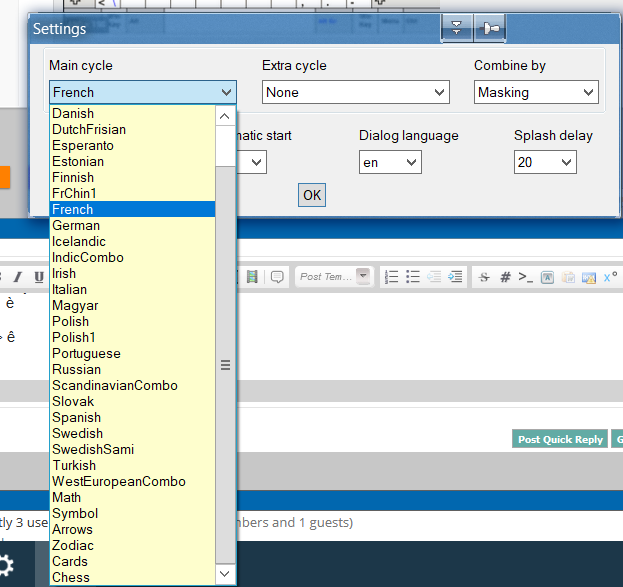The width and height of the screenshot is (623, 587).
Task: Insert an ordered numbered list
Action: pyautogui.click(x=391, y=277)
